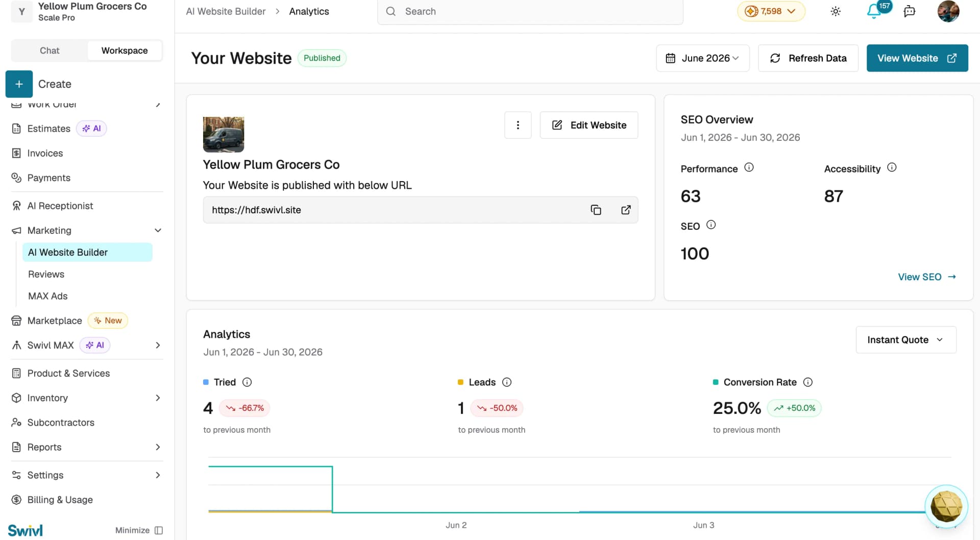Click the Refresh Data button
The height and width of the screenshot is (540, 980).
[x=808, y=58]
